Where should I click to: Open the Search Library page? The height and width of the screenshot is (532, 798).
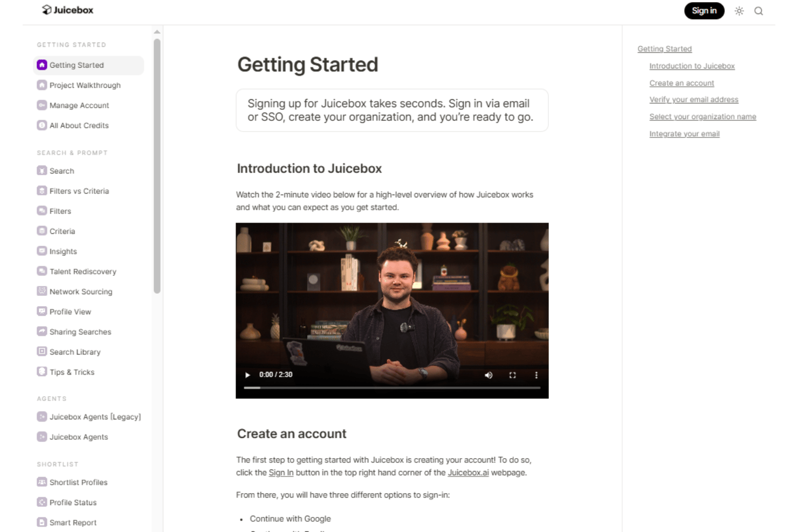pyautogui.click(x=75, y=352)
